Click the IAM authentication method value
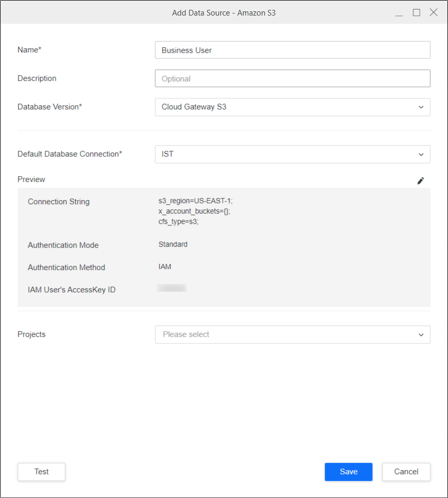This screenshot has height=498, width=448. (x=165, y=267)
